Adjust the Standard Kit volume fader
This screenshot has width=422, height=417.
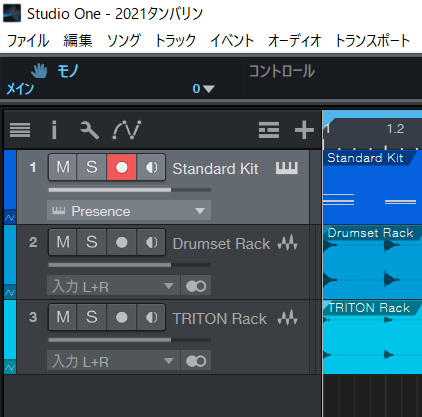129,190
